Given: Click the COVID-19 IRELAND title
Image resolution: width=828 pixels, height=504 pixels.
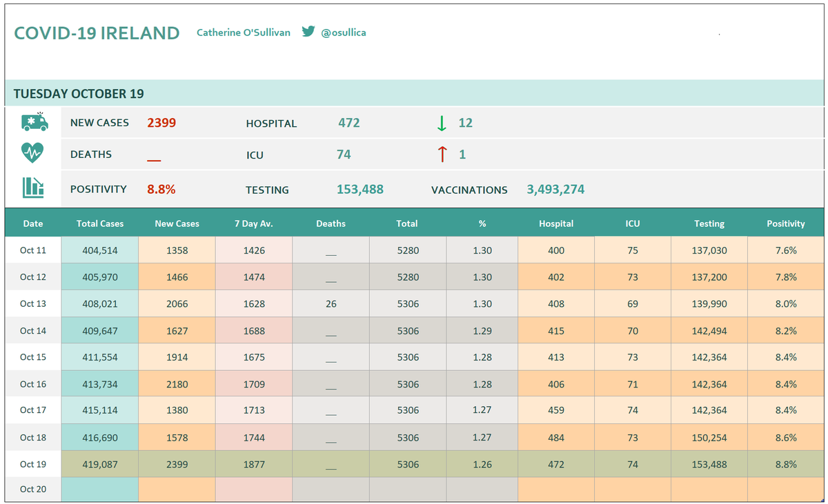Looking at the screenshot, I should tap(97, 33).
